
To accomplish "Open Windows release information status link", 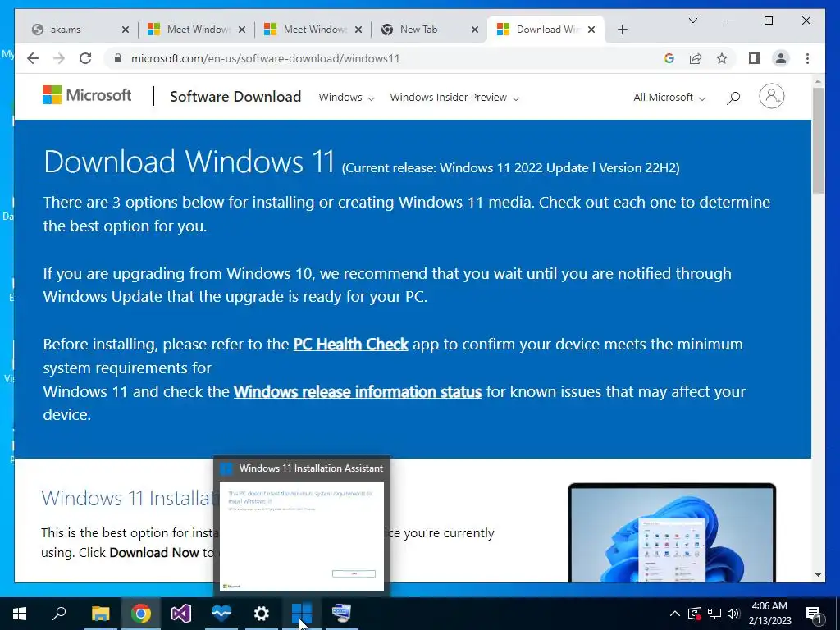I will [x=358, y=391].
